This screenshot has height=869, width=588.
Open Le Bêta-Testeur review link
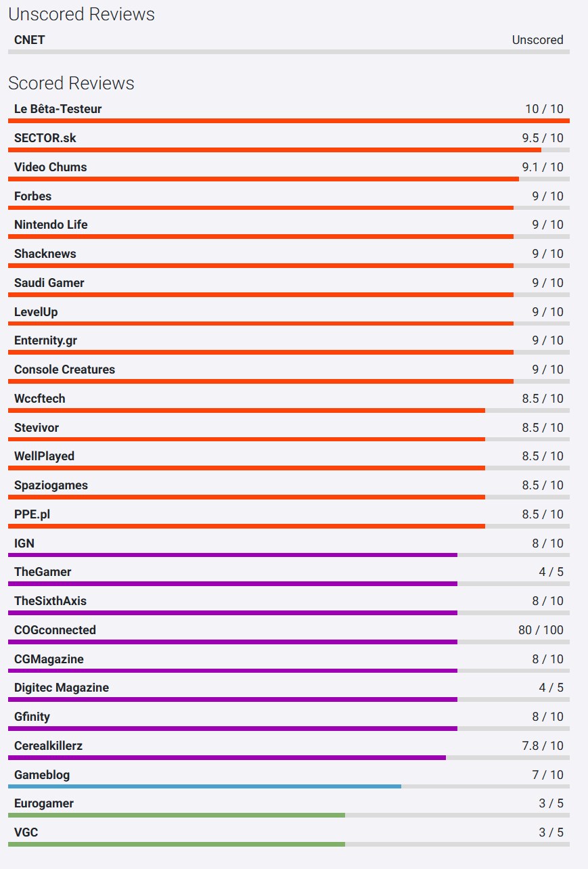[58, 109]
